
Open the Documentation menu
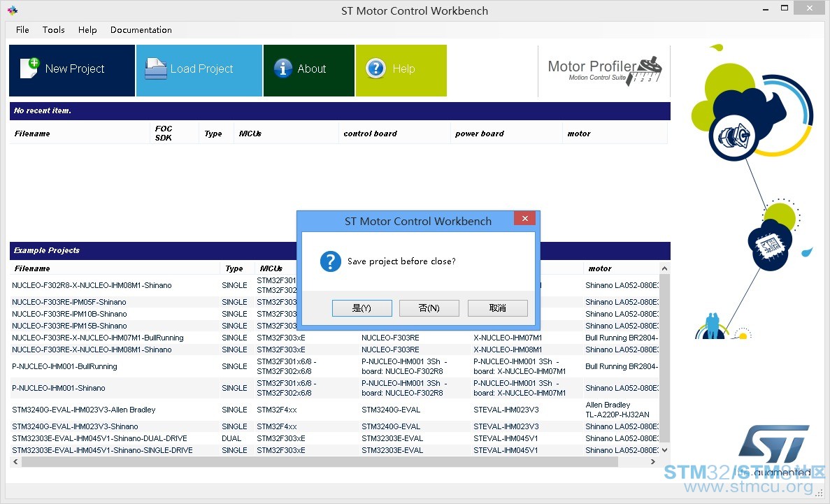tap(141, 29)
